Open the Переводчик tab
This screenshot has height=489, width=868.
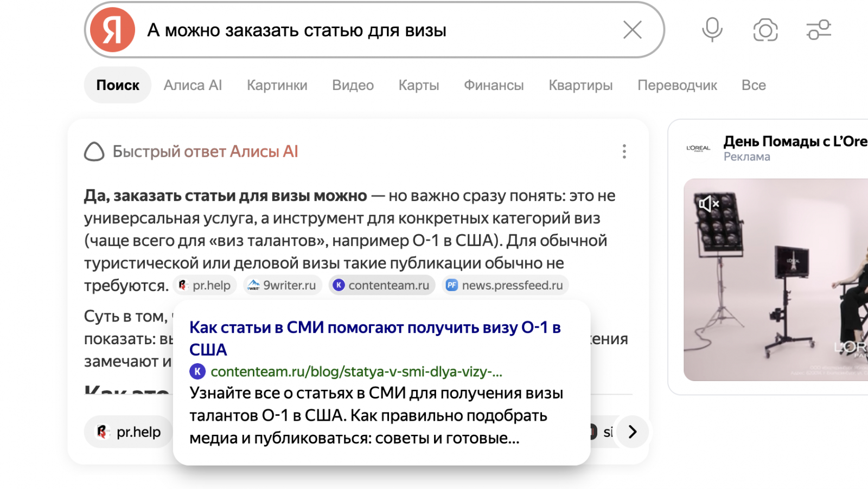(677, 85)
